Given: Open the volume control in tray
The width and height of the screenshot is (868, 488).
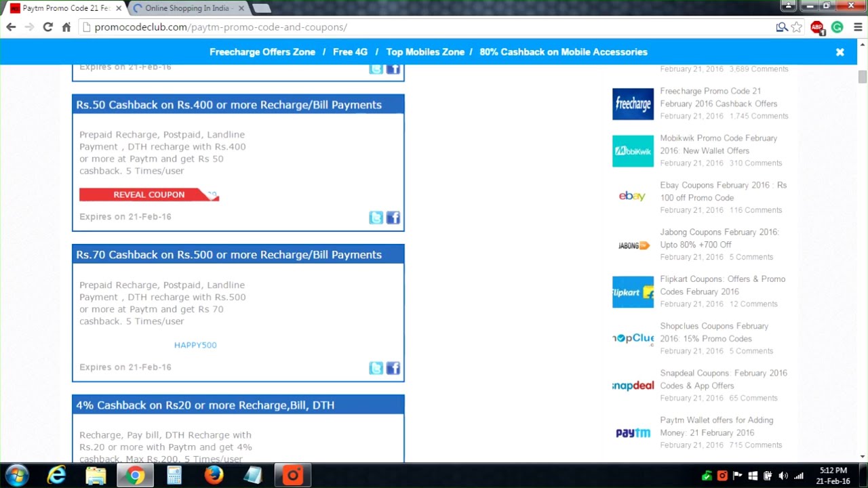Looking at the screenshot, I should 783,476.
